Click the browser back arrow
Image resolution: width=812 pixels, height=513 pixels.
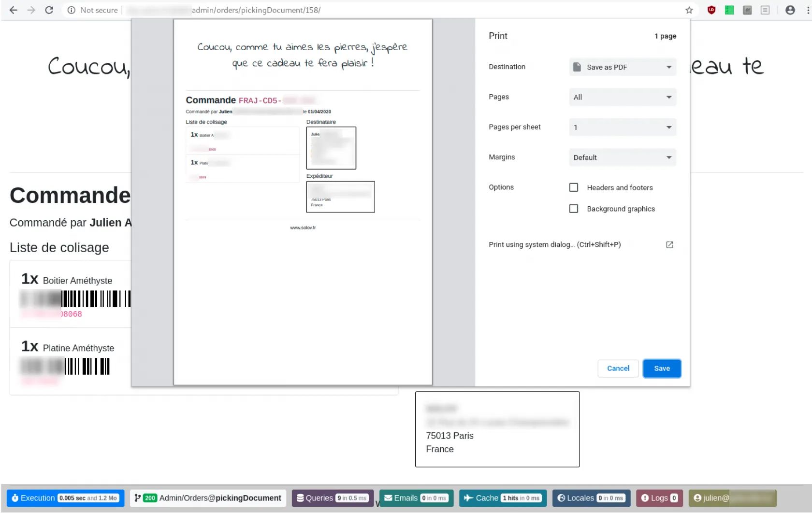(x=14, y=10)
